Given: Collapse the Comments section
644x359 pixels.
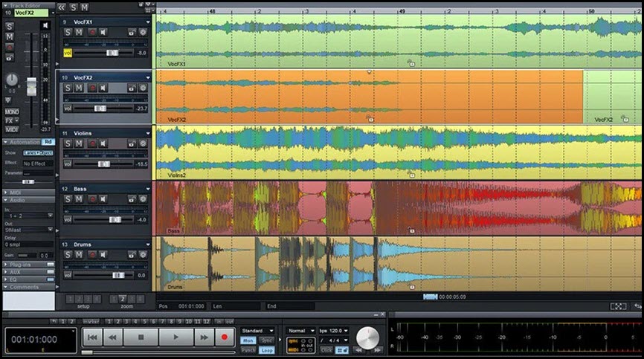Looking at the screenshot, I should click(x=6, y=287).
